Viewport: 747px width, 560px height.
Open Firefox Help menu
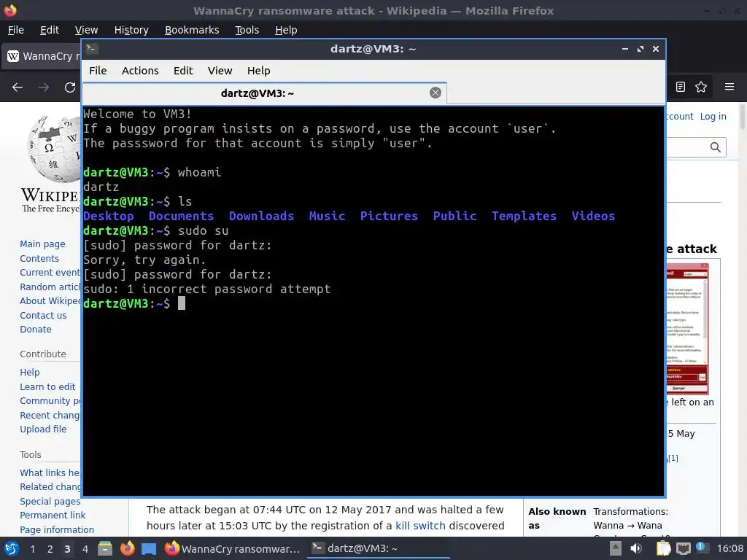click(x=286, y=30)
